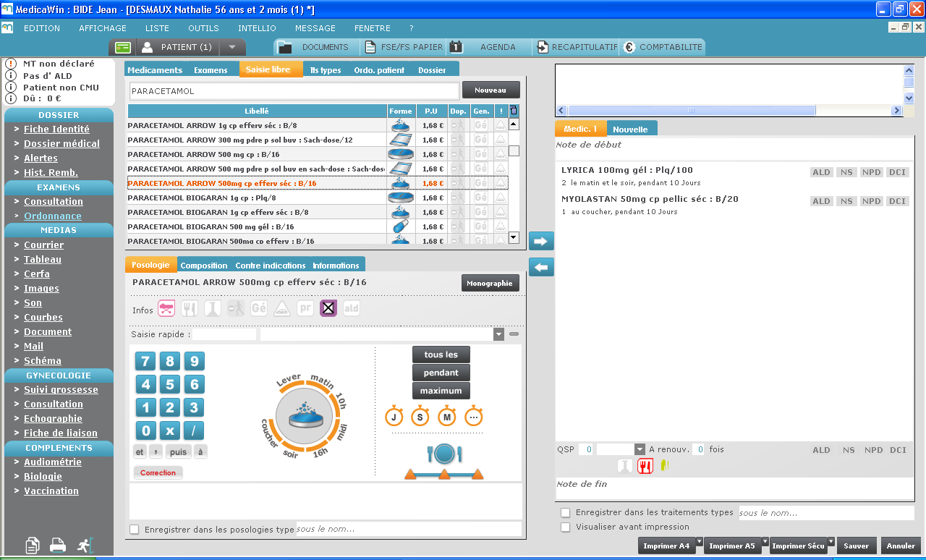
Task: Tick 'Enregistrer dans les posologies type' checkbox
Action: point(134,530)
